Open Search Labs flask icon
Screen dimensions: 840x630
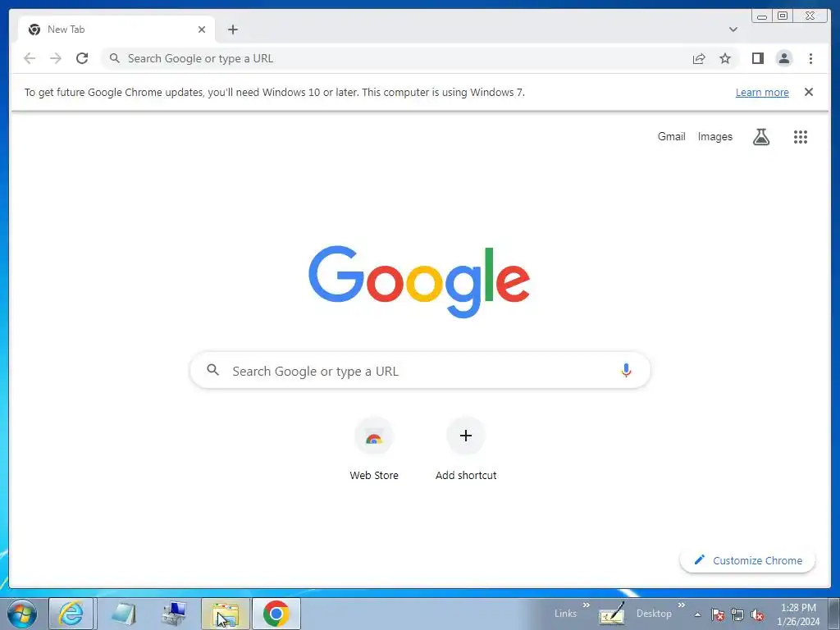[x=760, y=137]
